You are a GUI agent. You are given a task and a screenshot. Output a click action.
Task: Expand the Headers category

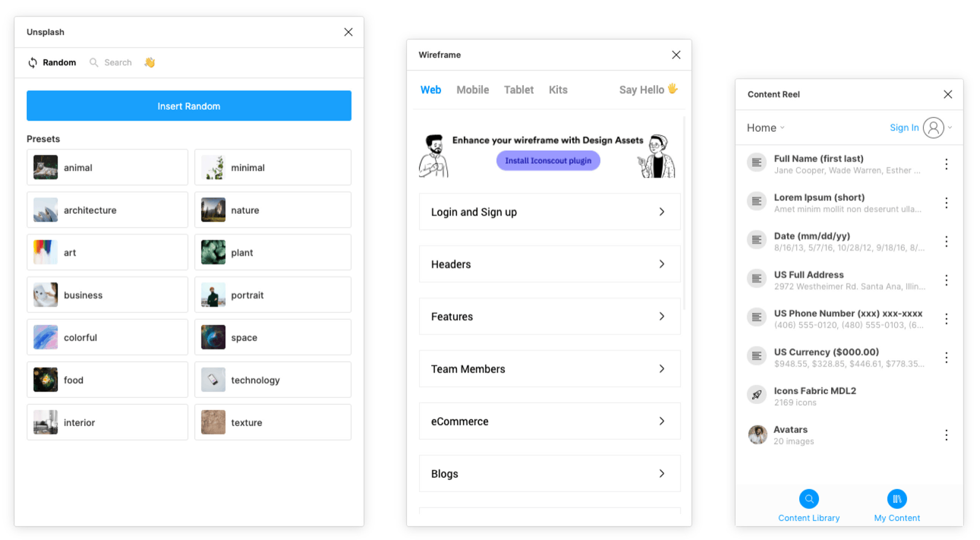[x=549, y=264]
